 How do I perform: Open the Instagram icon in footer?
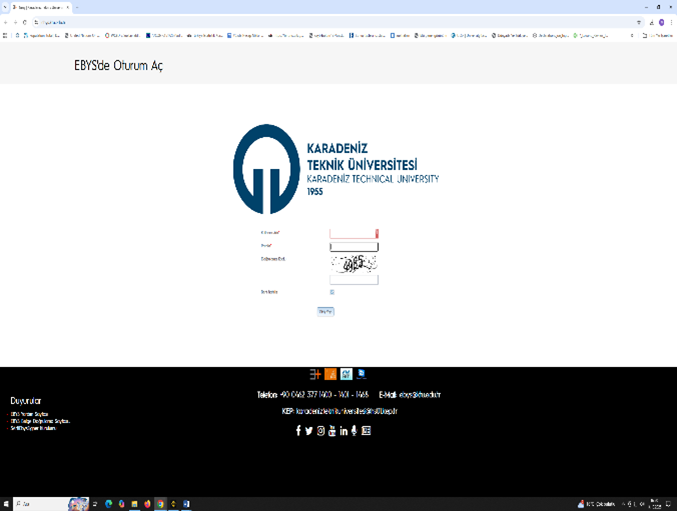coord(321,431)
